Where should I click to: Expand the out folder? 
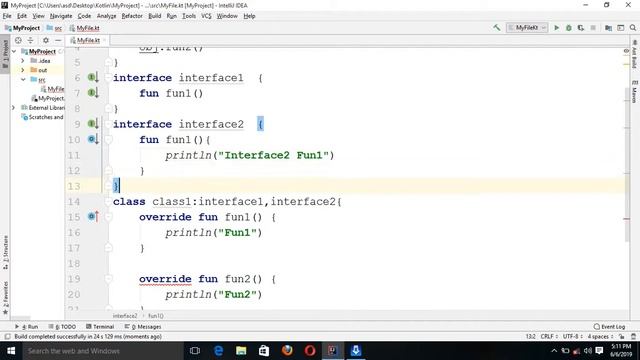(x=23, y=70)
